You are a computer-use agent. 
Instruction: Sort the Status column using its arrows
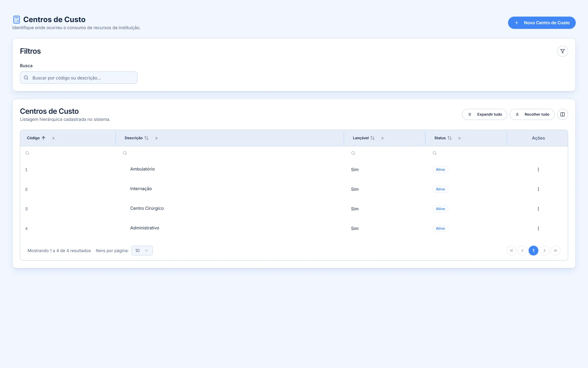pyautogui.click(x=450, y=138)
